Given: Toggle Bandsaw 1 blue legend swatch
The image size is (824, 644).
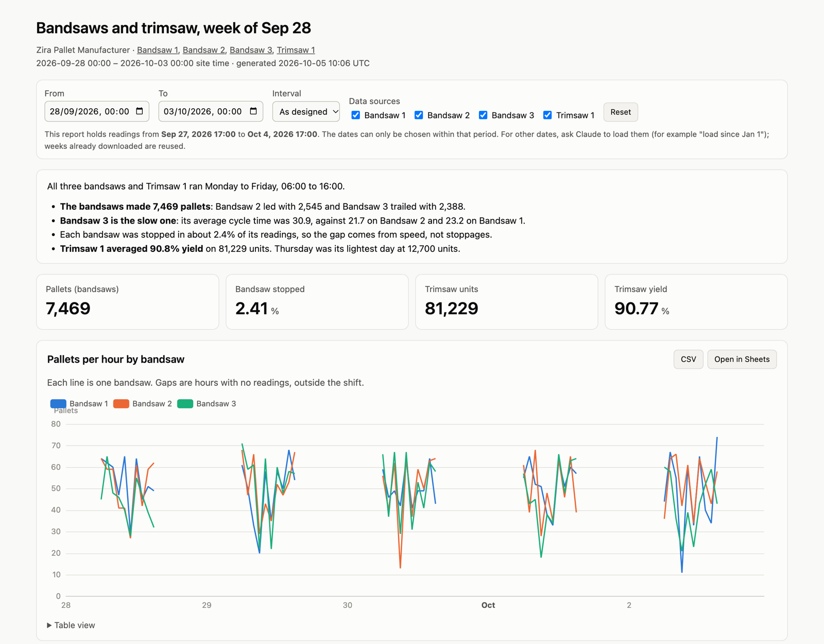Looking at the screenshot, I should coord(58,403).
